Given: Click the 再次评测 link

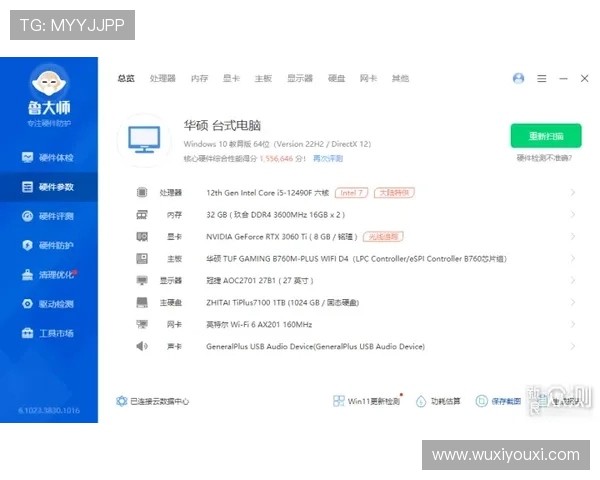Looking at the screenshot, I should 328,158.
